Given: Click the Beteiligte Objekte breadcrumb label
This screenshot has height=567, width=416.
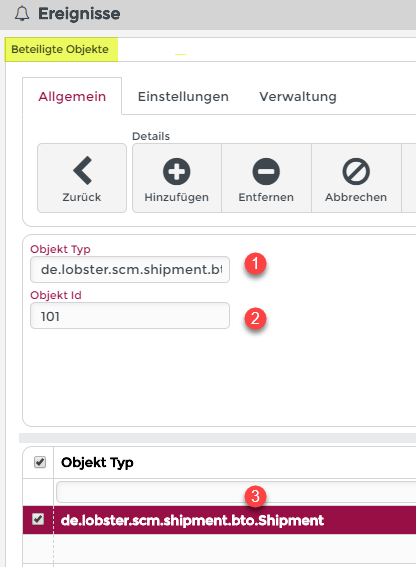Looking at the screenshot, I should pyautogui.click(x=60, y=49).
